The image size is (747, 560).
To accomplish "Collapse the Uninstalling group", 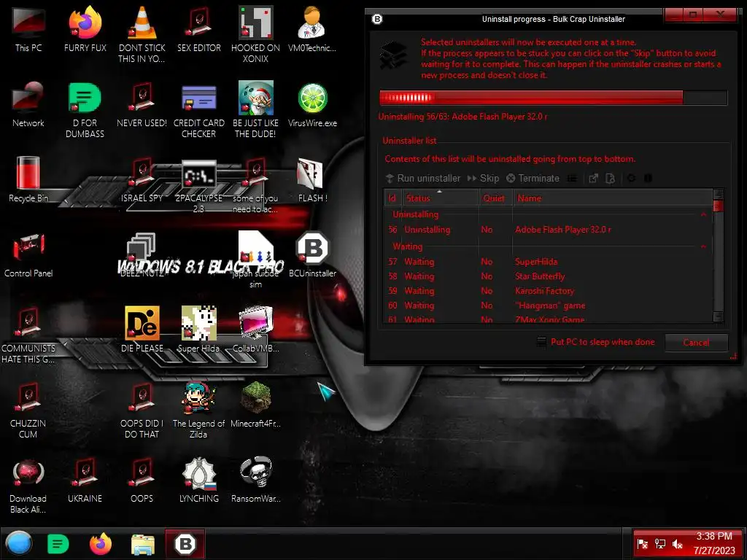I will [x=703, y=215].
